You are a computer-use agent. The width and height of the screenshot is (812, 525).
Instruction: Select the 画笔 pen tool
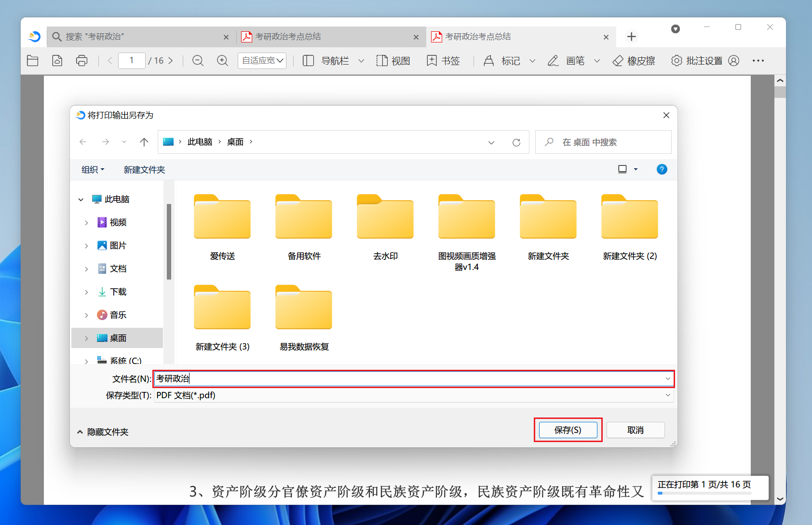(566, 61)
